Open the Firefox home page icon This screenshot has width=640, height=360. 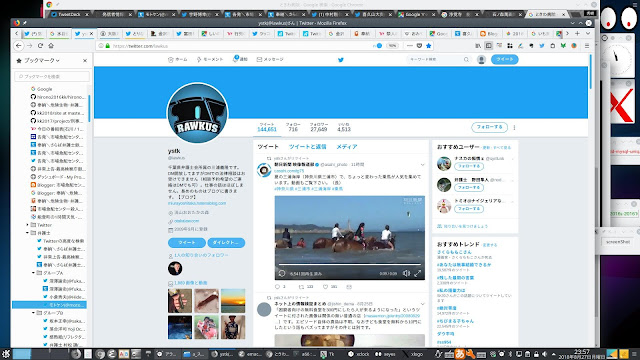(51, 46)
